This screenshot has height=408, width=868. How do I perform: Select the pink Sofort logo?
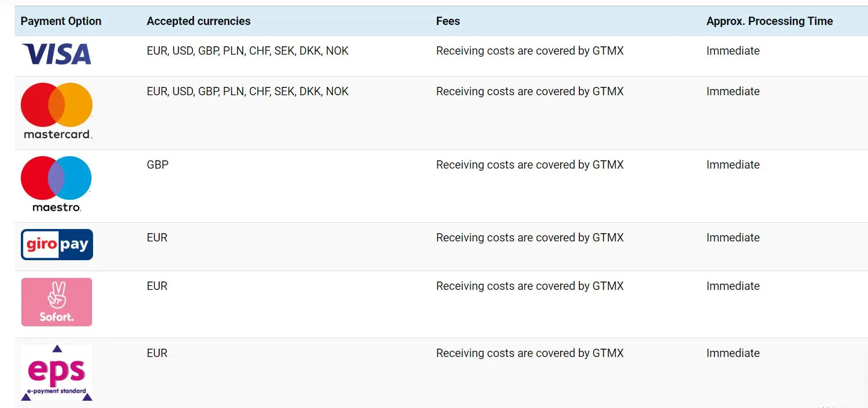[x=57, y=302]
